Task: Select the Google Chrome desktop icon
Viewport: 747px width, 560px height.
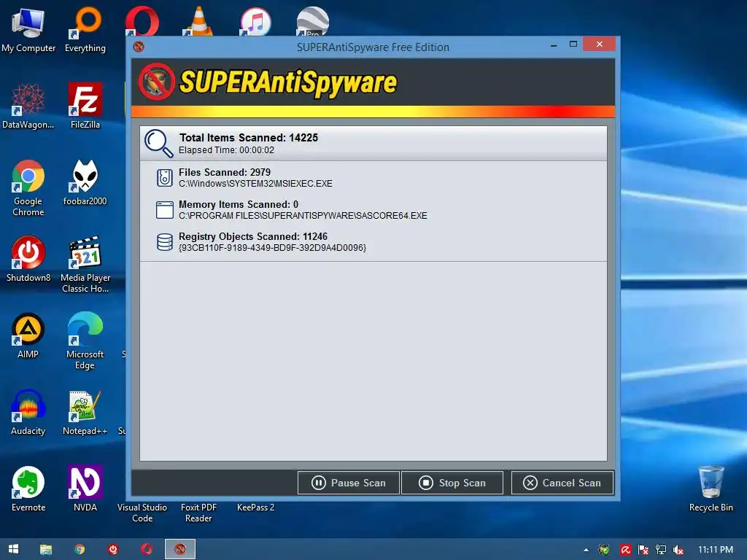Action: click(28, 188)
